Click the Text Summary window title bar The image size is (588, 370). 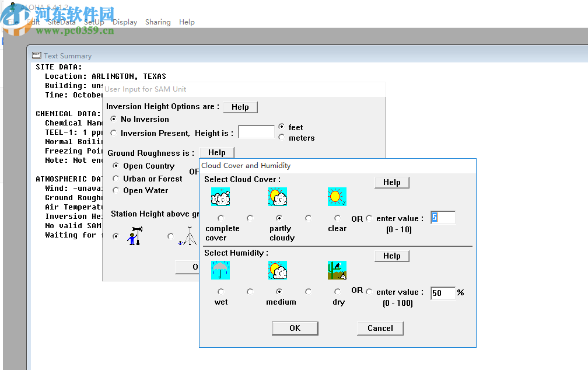[x=307, y=55]
